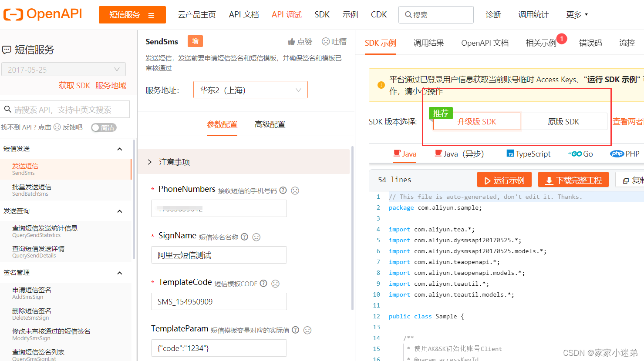Choose the 原版 SDK option
Image resolution: width=644 pixels, height=361 pixels.
click(x=563, y=121)
